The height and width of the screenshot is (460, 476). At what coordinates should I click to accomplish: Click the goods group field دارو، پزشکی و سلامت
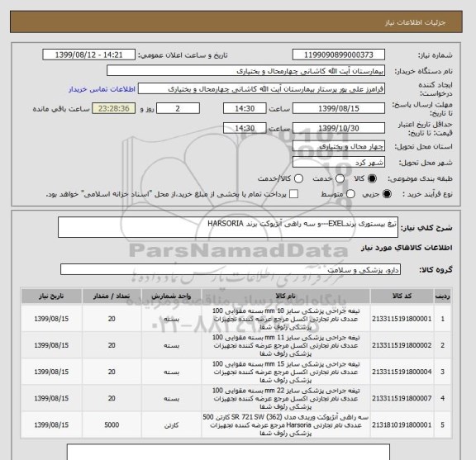pos(231,269)
